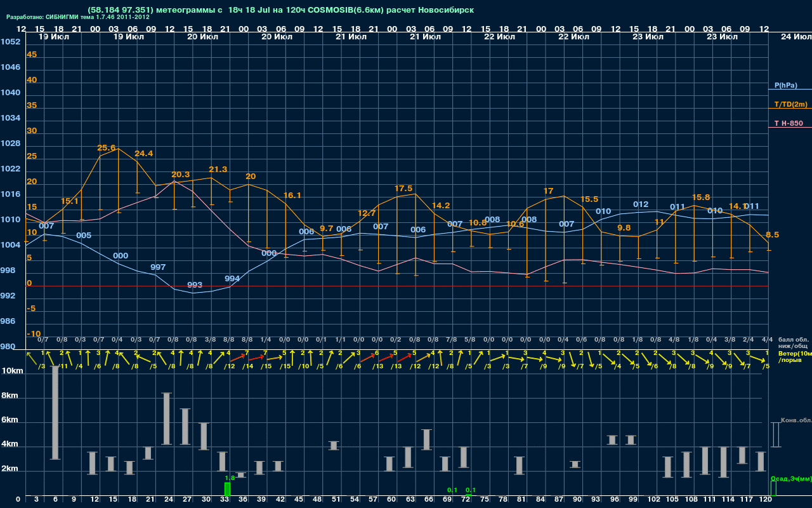Click the 12.7 temperature label

367,213
